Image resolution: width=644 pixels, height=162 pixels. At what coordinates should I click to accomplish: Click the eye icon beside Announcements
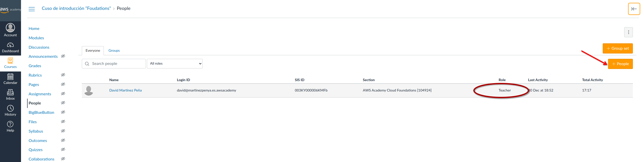(63, 56)
